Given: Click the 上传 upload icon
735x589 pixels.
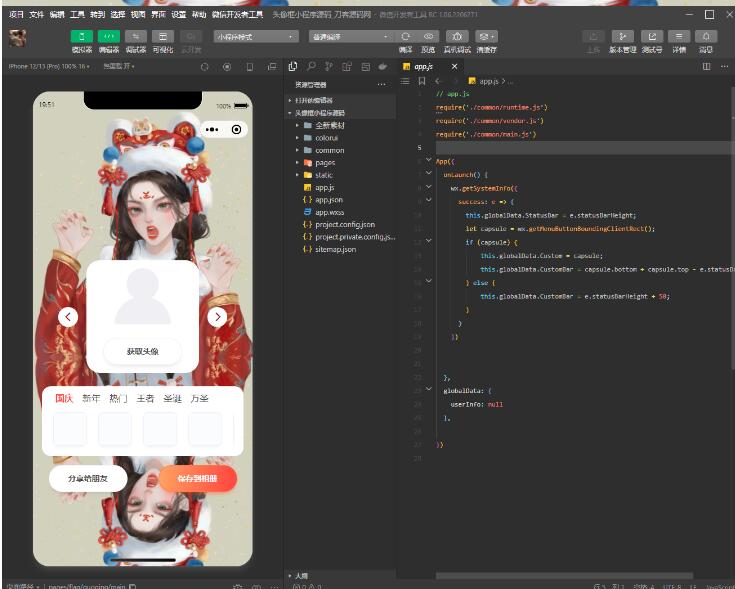Looking at the screenshot, I should [x=593, y=37].
